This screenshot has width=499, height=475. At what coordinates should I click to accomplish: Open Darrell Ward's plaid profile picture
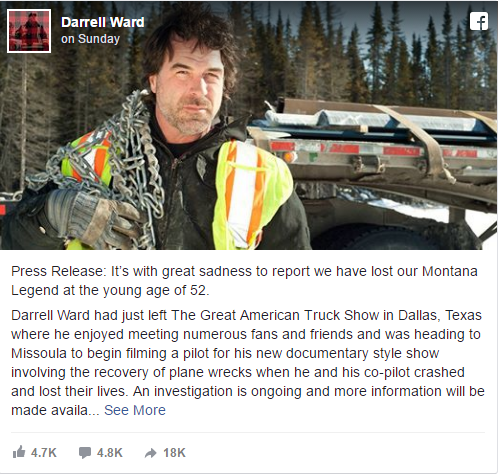click(29, 31)
